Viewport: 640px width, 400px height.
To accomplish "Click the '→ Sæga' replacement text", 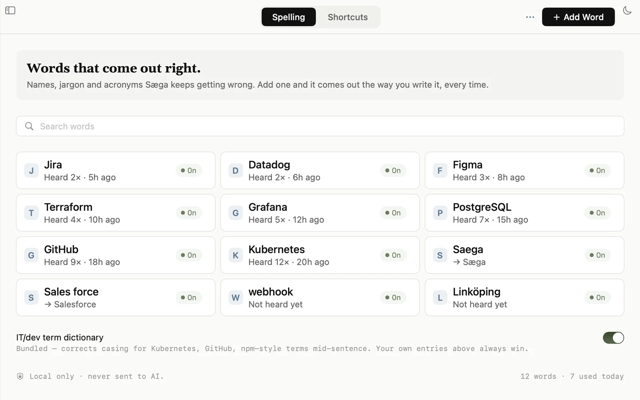I will click(x=469, y=262).
